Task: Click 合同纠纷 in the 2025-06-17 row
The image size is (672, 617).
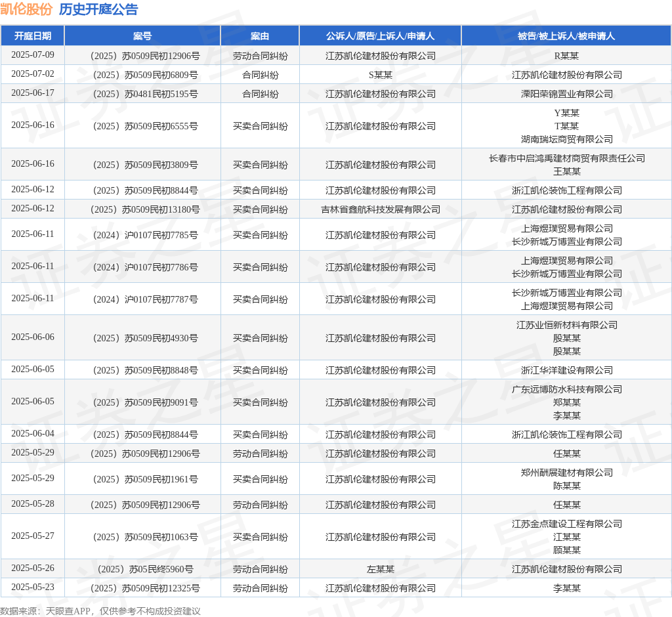Action: 260,94
